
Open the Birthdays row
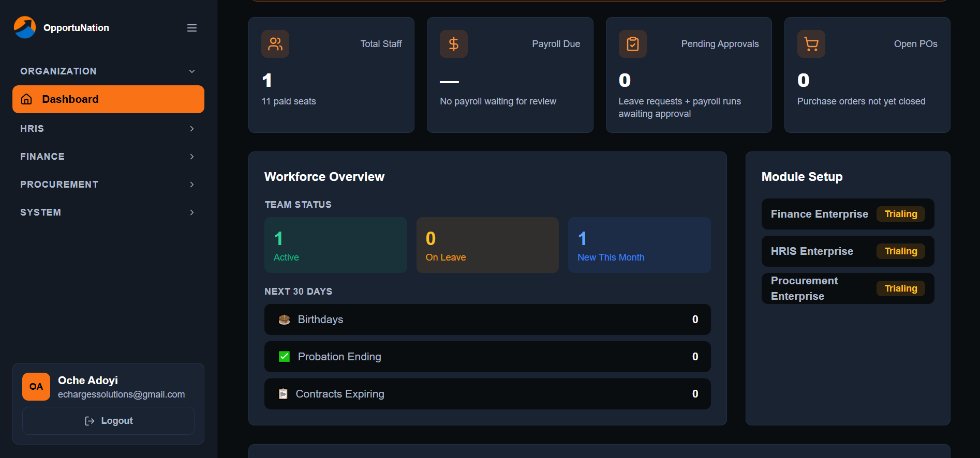point(487,319)
